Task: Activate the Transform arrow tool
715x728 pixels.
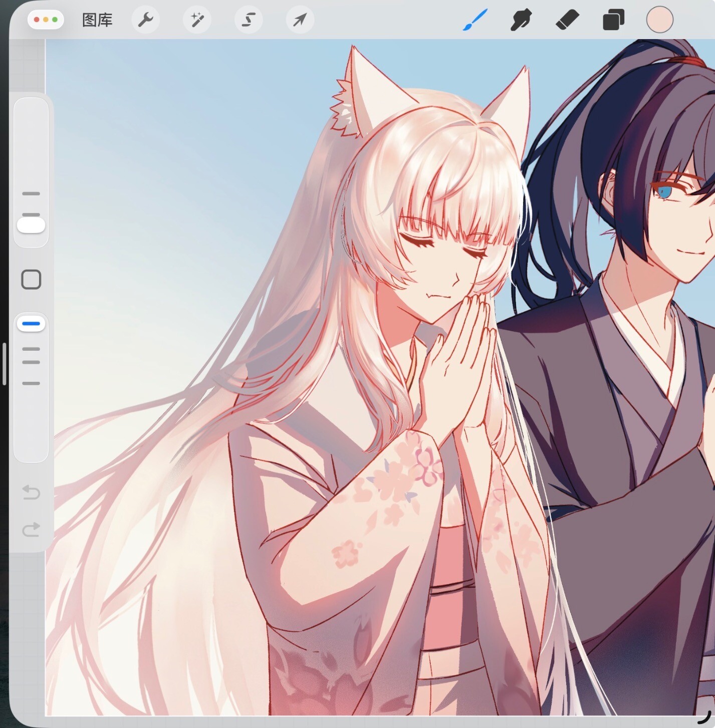Action: coord(300,20)
